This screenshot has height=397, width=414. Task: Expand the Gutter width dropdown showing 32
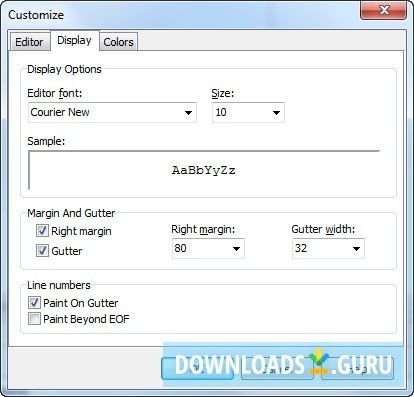coord(328,248)
